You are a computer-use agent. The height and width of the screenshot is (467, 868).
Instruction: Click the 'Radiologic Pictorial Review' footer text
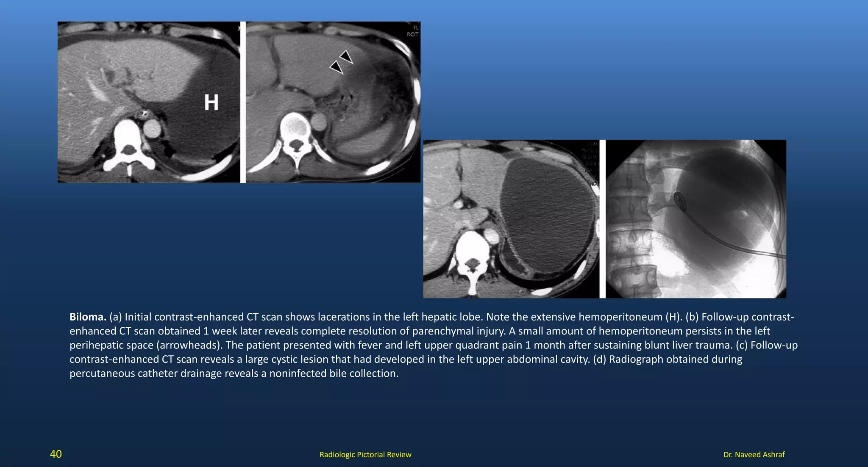pos(365,455)
